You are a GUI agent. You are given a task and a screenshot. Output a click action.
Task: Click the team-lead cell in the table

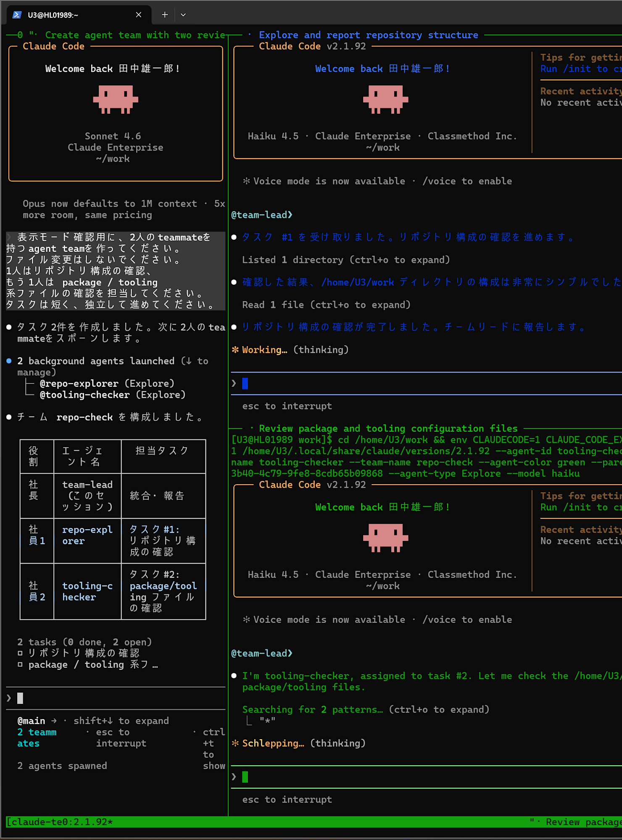point(87,496)
